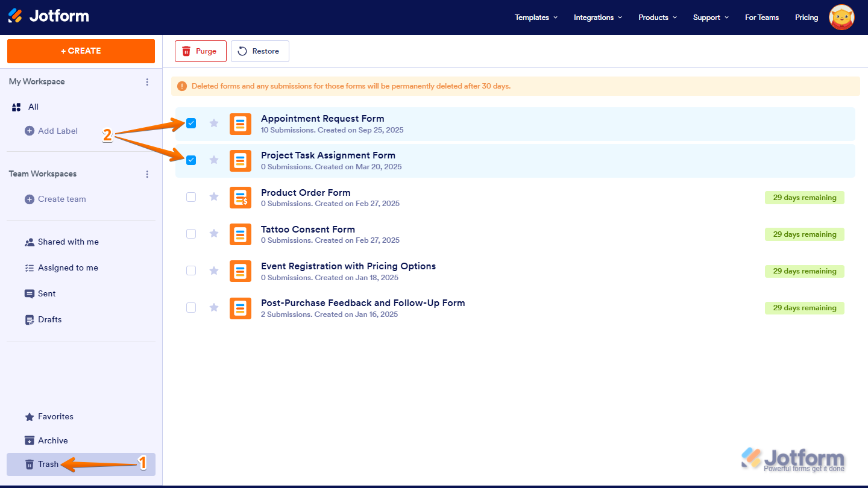Click the CREATE button
868x488 pixels.
81,51
